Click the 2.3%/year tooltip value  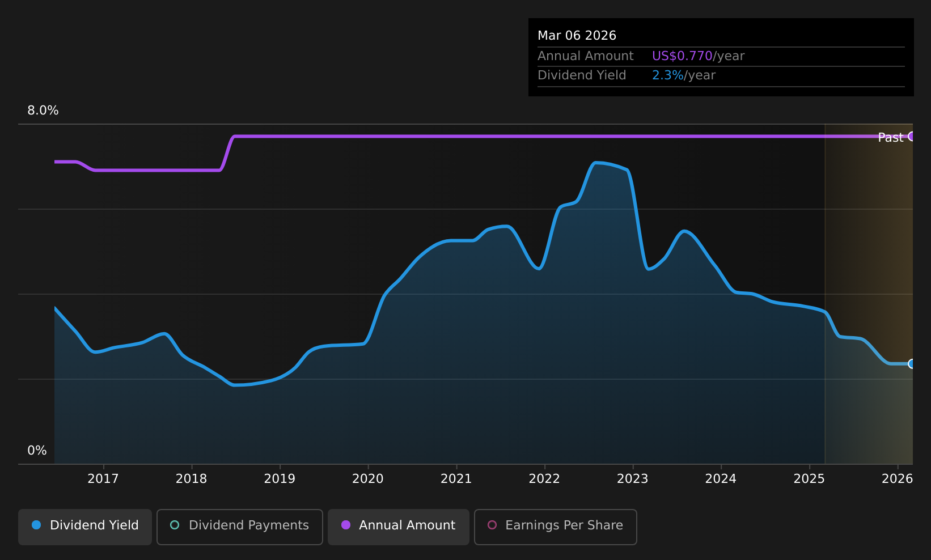[x=684, y=75]
